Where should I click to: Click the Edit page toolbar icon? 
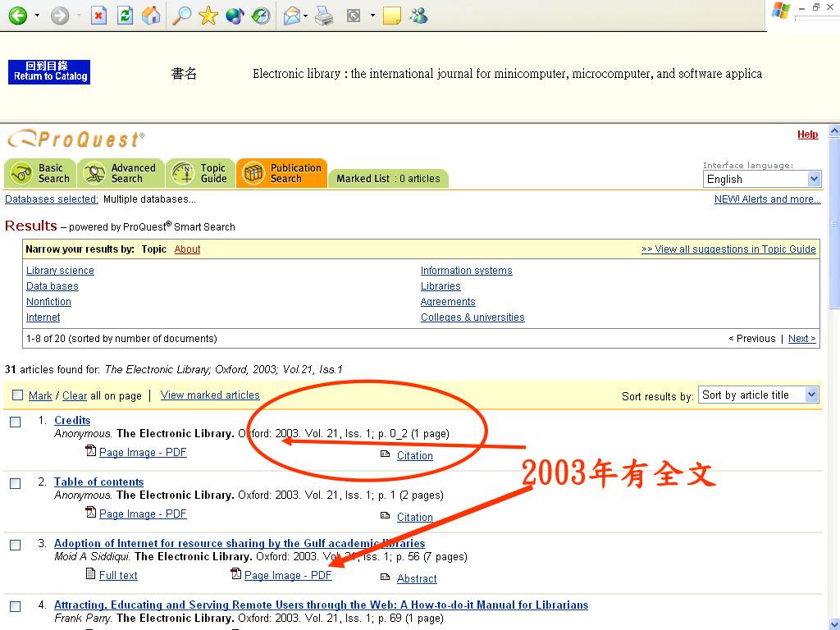pos(354,16)
